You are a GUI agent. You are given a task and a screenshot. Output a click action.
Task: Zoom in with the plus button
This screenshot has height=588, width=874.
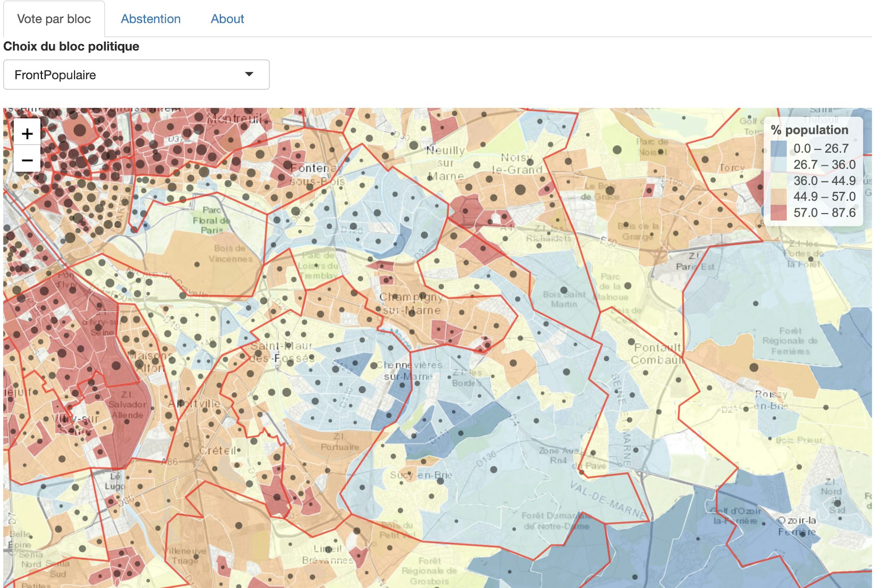27,133
